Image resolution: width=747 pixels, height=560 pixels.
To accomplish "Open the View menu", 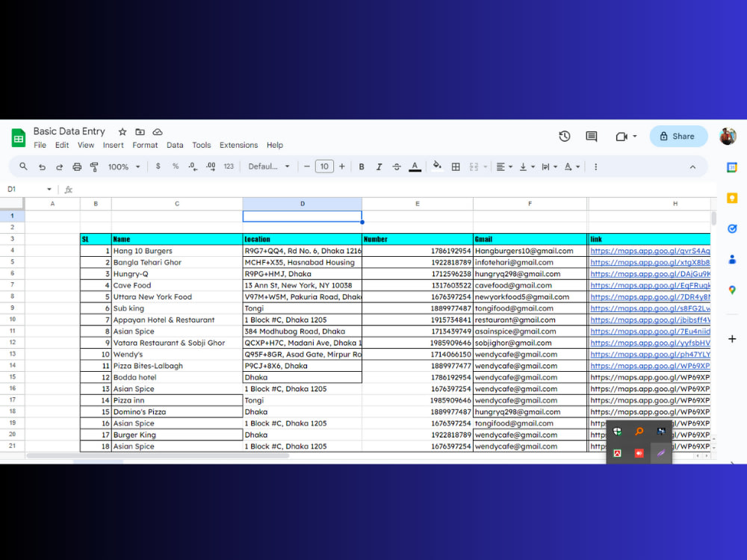I will pyautogui.click(x=86, y=146).
